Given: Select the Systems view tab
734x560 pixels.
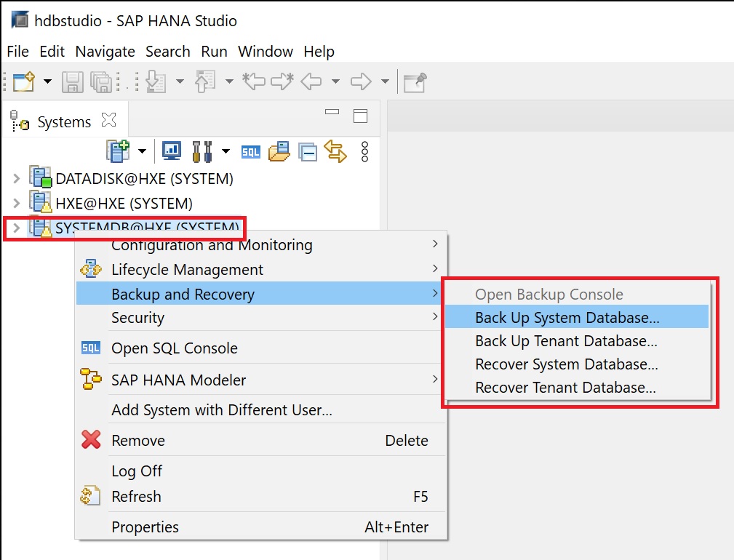Looking at the screenshot, I should (64, 122).
